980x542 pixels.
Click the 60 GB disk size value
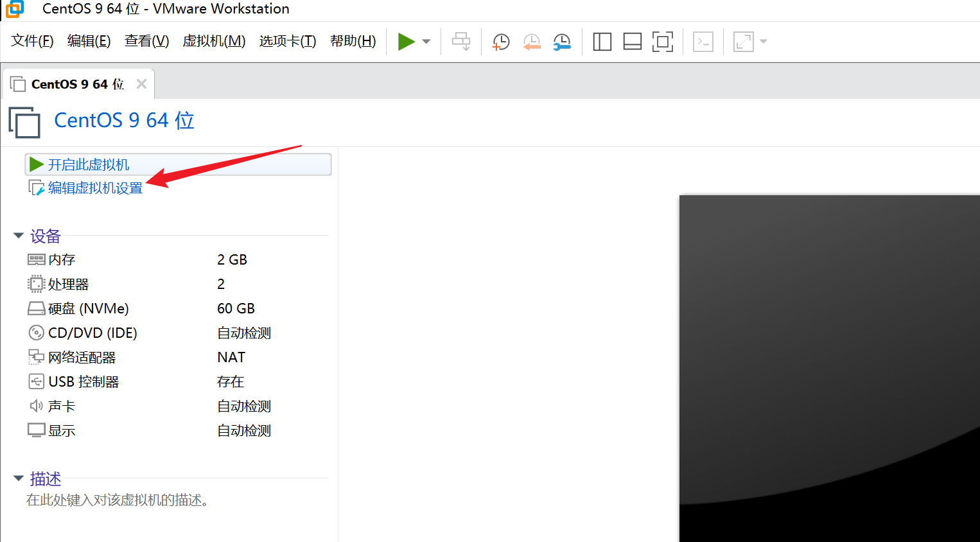[x=236, y=308]
